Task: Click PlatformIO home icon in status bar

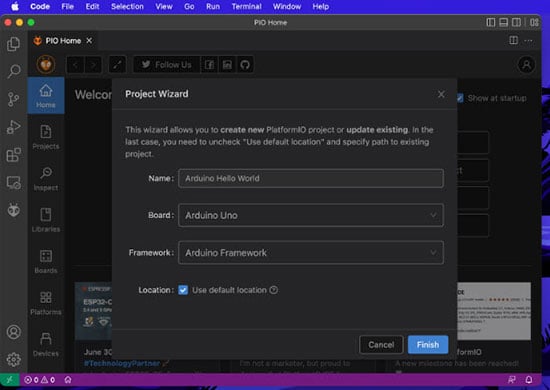Action: coord(68,379)
